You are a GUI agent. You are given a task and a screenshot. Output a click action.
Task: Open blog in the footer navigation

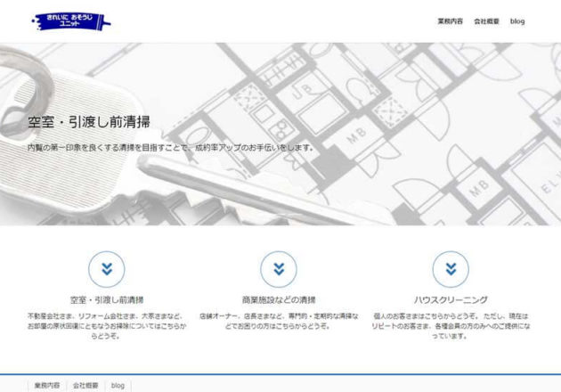(x=118, y=386)
